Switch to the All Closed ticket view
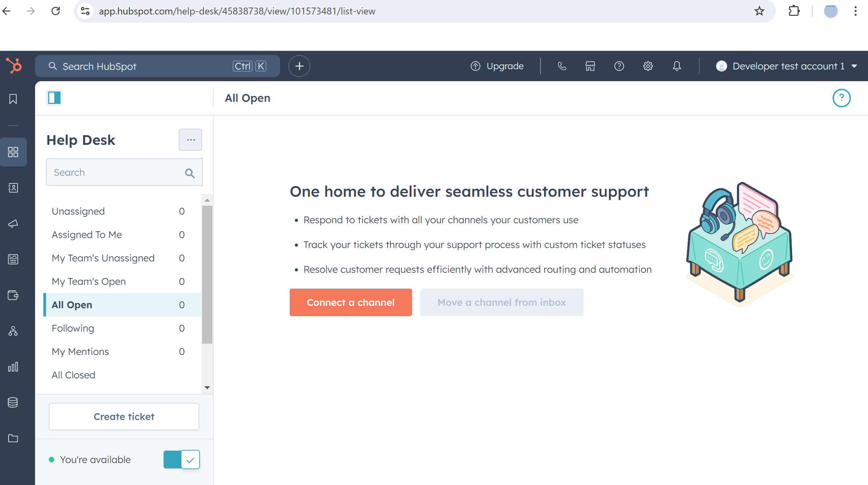Screen dimensions: 868x485 click(73, 375)
